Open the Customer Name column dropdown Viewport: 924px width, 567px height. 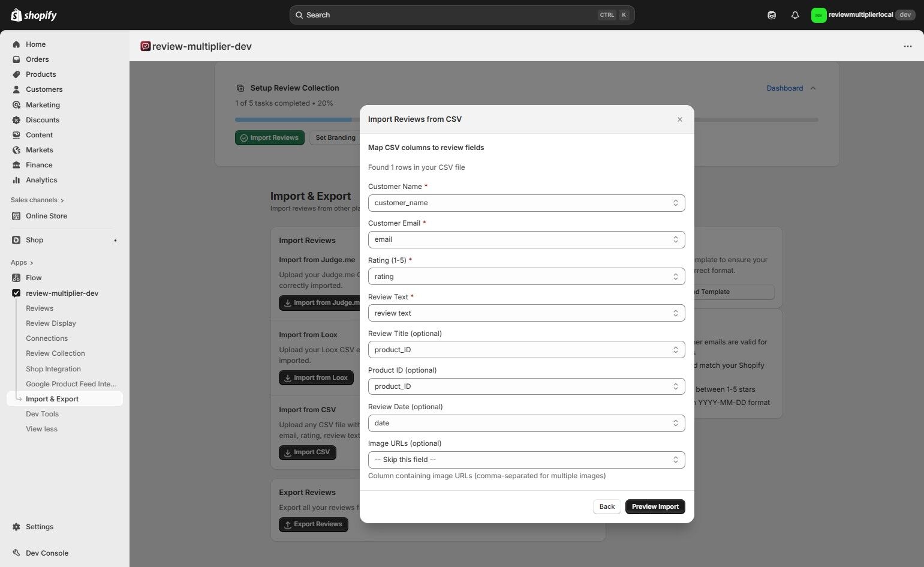[x=526, y=203]
